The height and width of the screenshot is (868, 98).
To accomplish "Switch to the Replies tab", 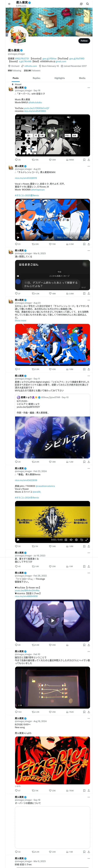I will (36, 78).
